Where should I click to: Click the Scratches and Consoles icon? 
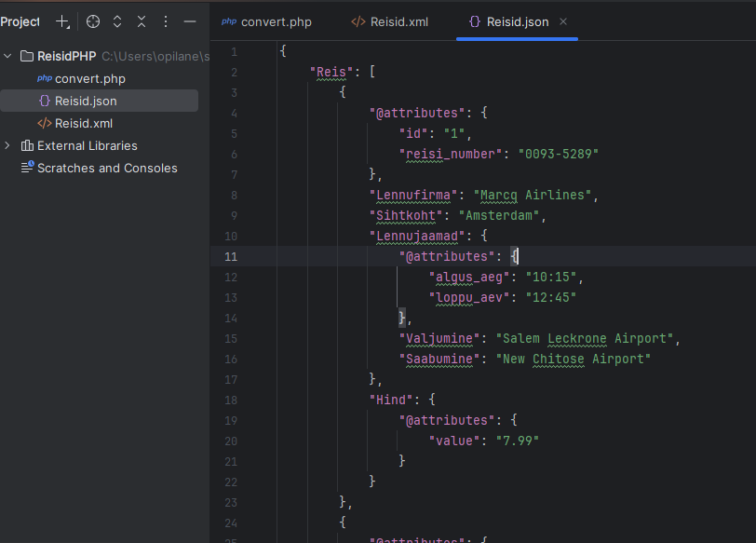coord(27,169)
